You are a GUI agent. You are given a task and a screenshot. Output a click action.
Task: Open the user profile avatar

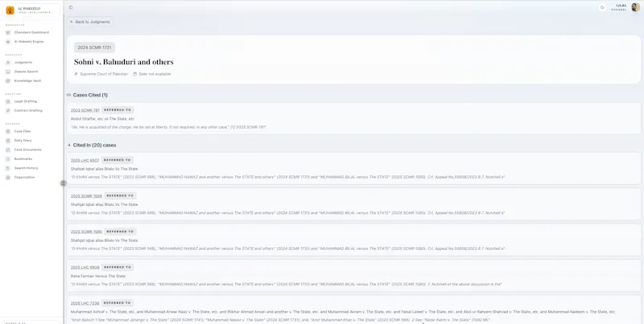635,7
